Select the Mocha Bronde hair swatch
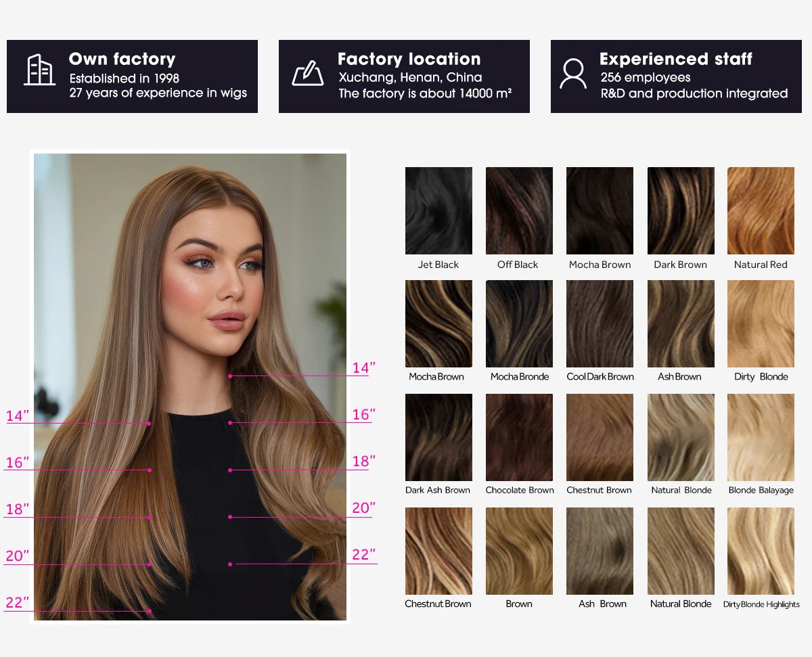 [519, 324]
